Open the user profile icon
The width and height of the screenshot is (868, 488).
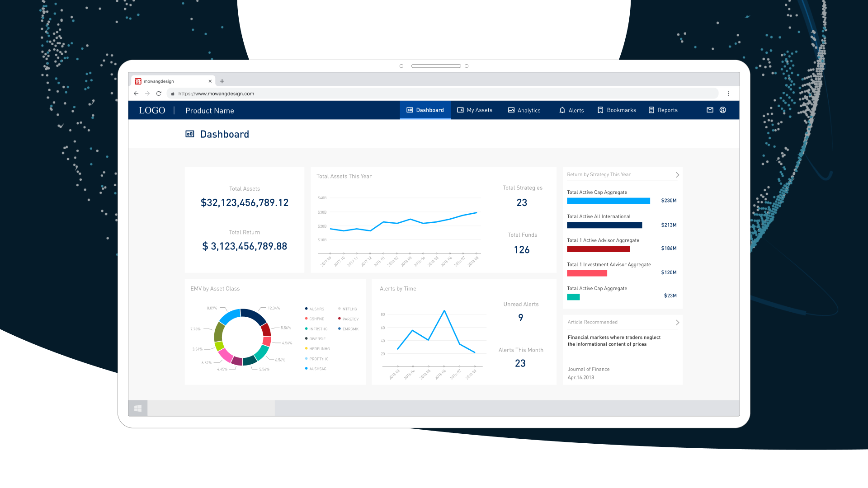click(723, 110)
